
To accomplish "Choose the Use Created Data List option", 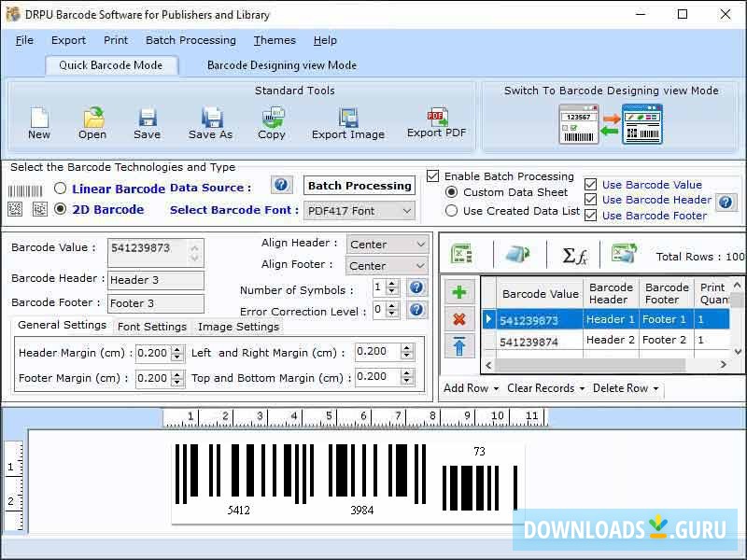I will point(451,211).
